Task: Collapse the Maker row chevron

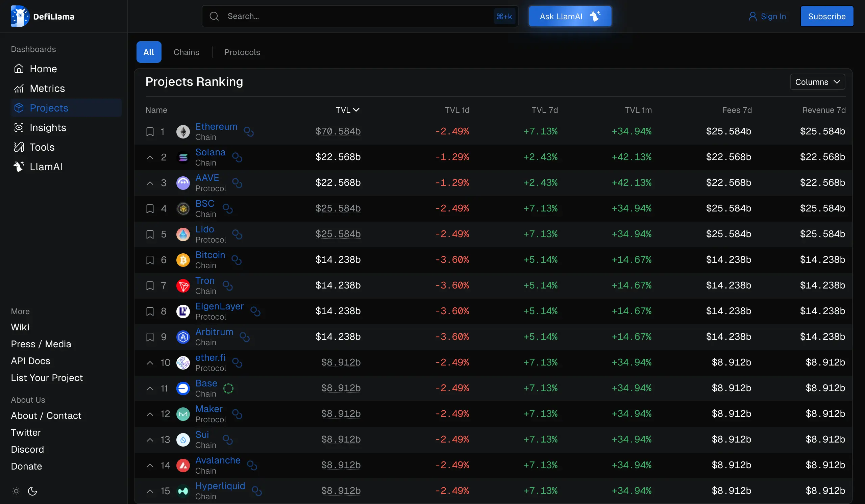Action: coord(150,414)
